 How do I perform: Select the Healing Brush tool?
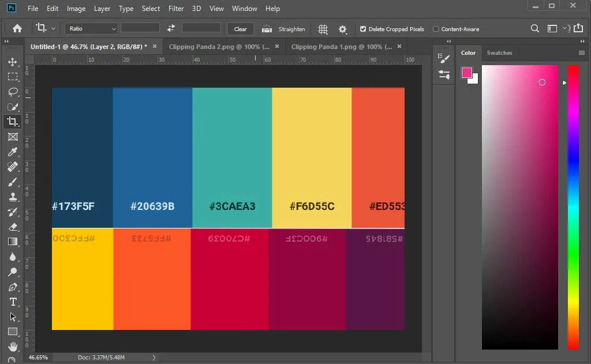[x=13, y=167]
